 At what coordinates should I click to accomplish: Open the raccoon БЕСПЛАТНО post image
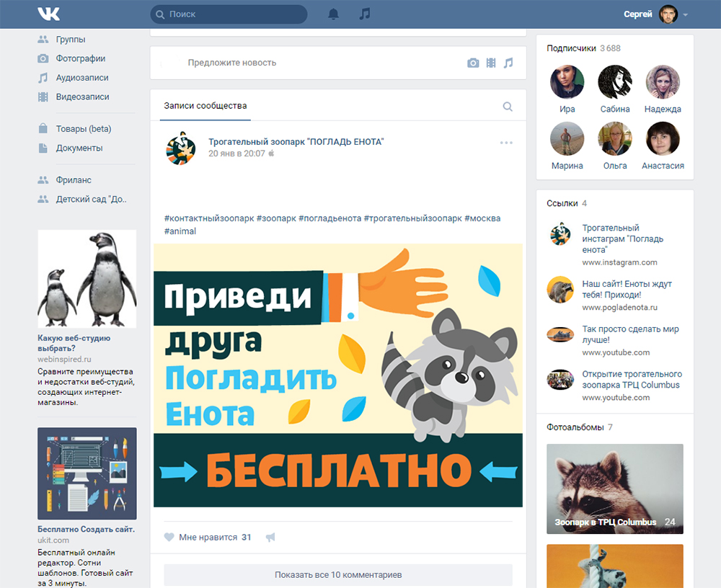click(x=338, y=375)
